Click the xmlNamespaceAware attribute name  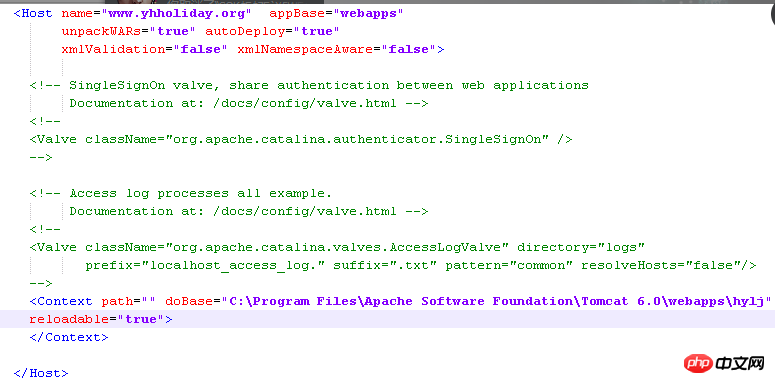click(x=304, y=49)
